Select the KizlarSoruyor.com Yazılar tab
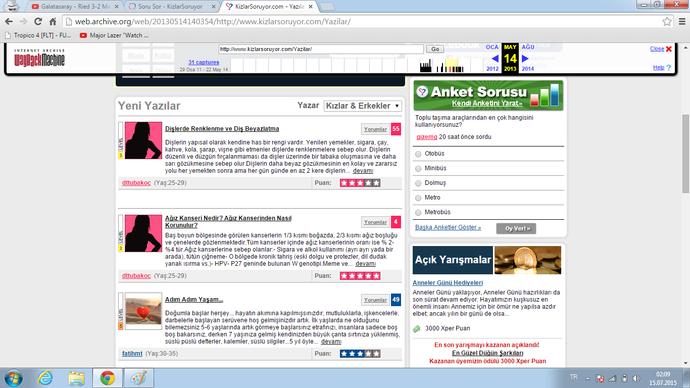690x388 pixels. point(268,7)
